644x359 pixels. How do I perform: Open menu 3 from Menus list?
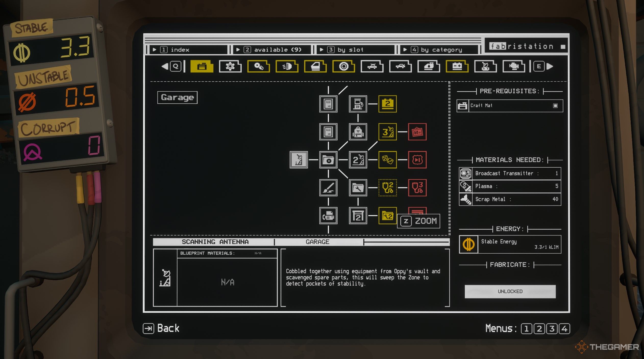click(552, 329)
